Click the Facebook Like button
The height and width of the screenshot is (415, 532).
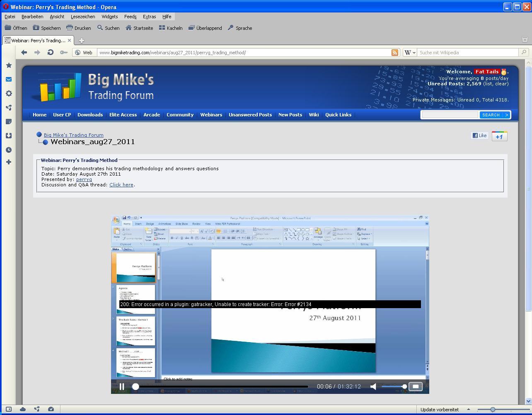point(479,135)
